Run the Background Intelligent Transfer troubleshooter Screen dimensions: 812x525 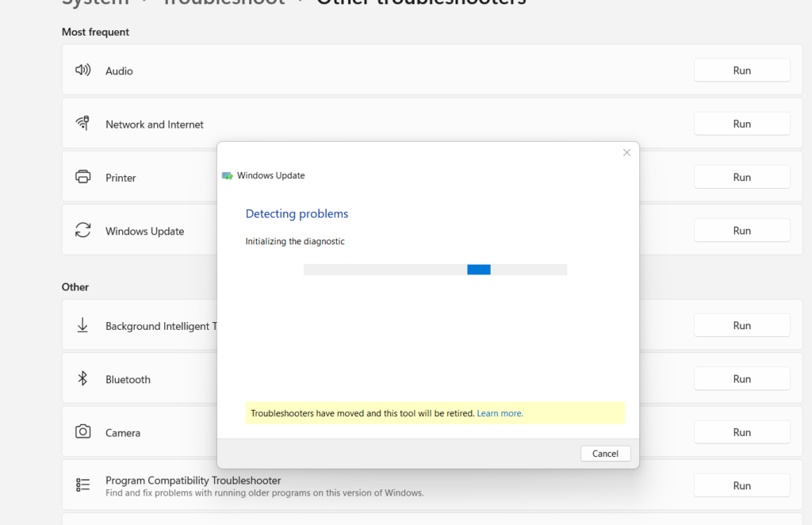coord(742,326)
